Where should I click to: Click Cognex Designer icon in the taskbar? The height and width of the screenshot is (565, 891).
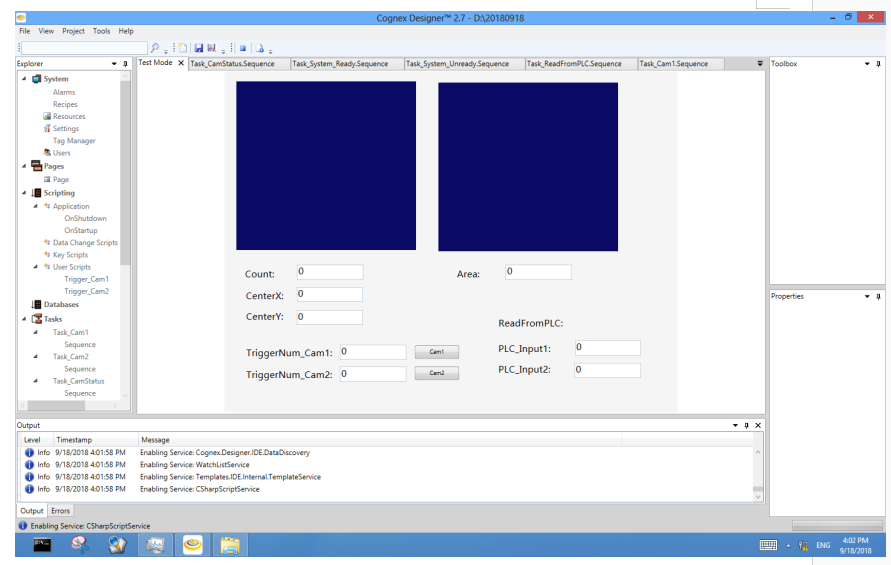click(192, 545)
